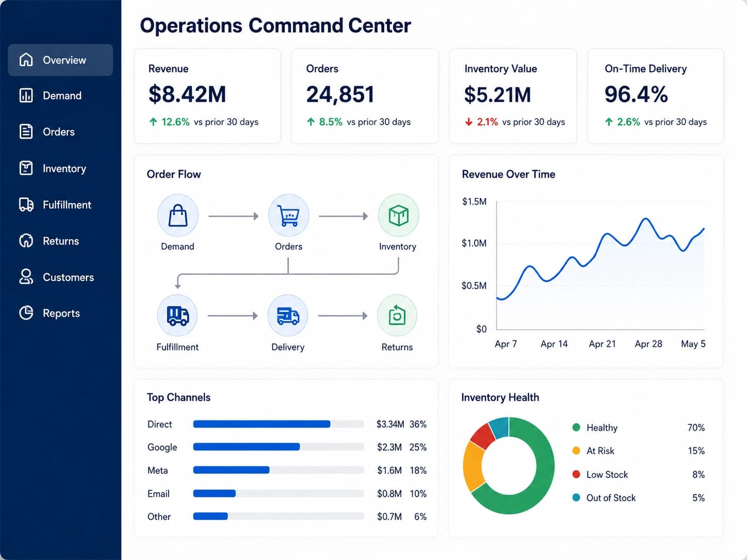Navigate to Inventory in the sidebar
The image size is (747, 560).
point(60,168)
